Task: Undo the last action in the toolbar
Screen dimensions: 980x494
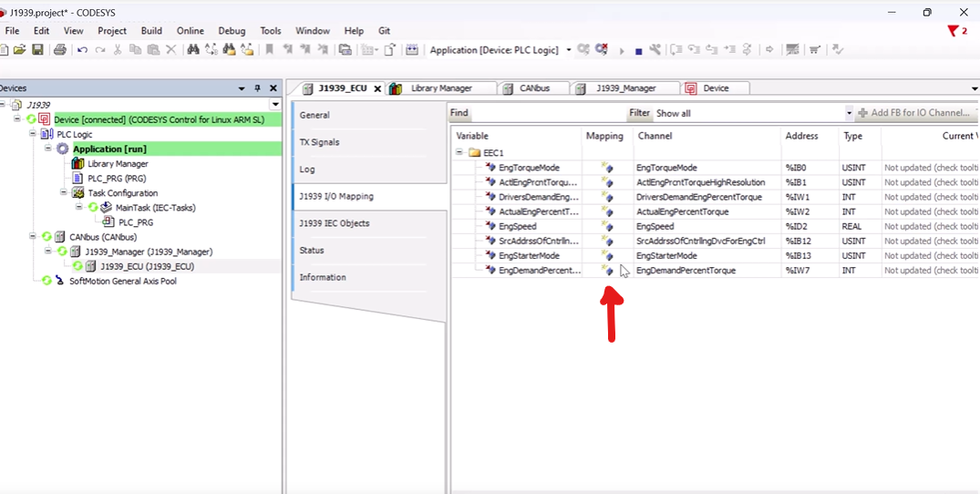Action: point(82,50)
